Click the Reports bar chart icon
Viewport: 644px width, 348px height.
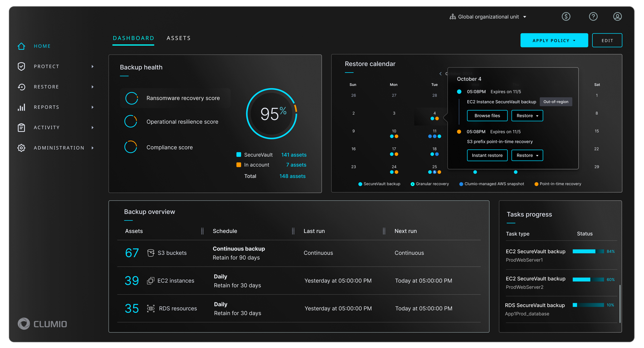coord(21,107)
